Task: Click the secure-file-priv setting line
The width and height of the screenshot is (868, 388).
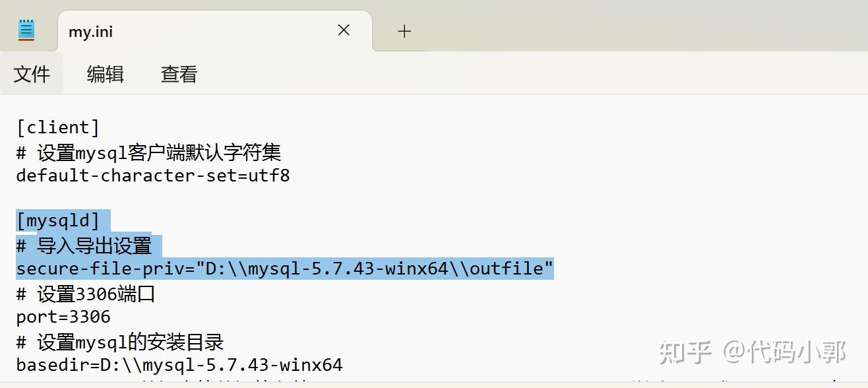Action: click(x=285, y=269)
